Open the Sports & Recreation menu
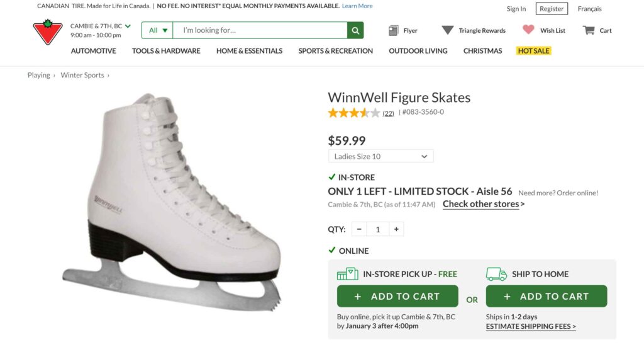This screenshot has width=644, height=347. (335, 50)
